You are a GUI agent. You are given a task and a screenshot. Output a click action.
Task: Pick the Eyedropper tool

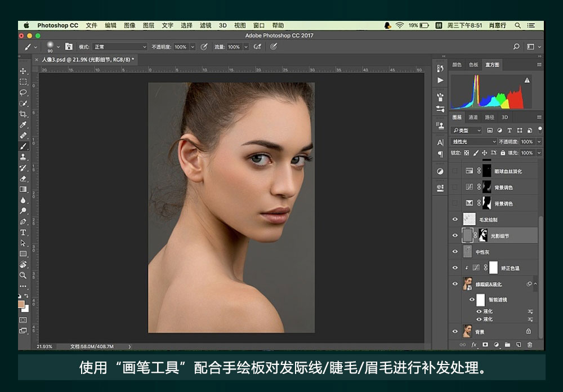click(23, 124)
